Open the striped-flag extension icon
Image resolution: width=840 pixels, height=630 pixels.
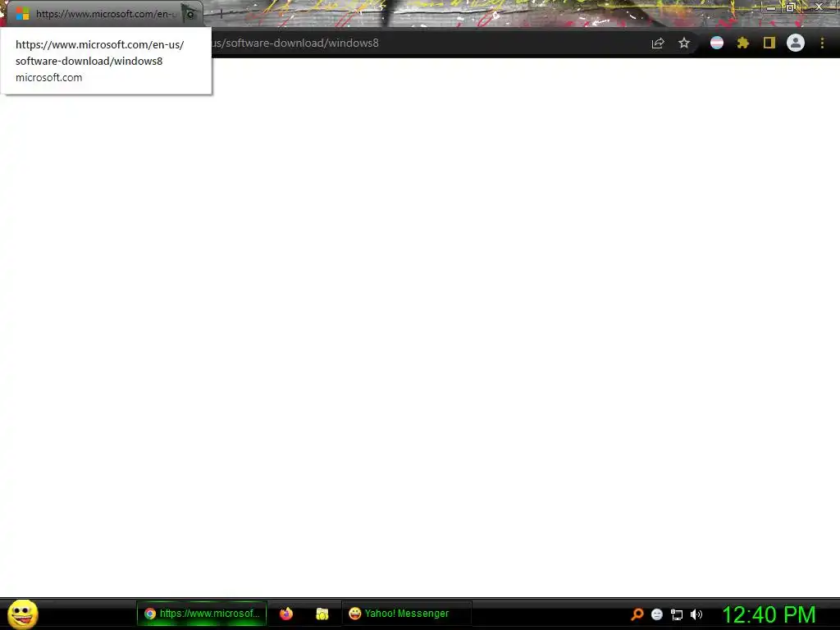click(717, 43)
